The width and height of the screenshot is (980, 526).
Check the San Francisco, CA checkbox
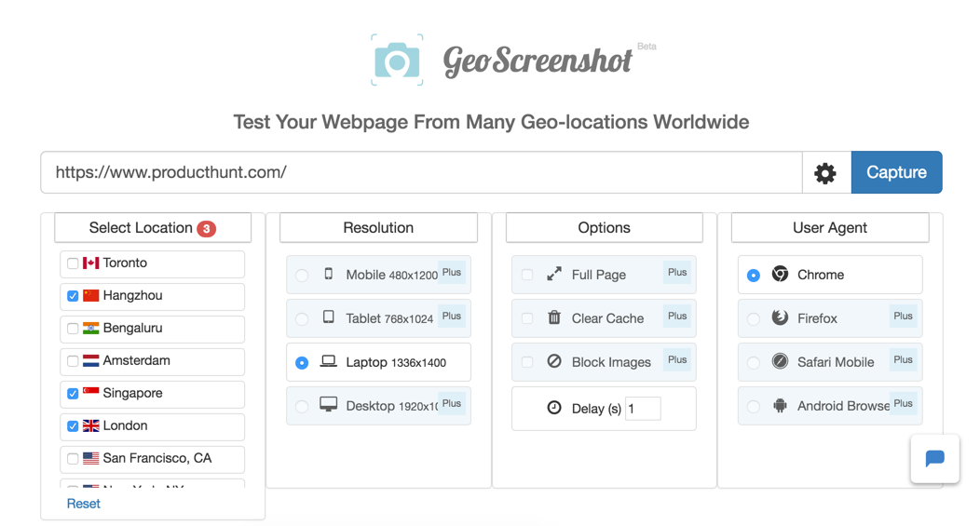click(x=73, y=459)
